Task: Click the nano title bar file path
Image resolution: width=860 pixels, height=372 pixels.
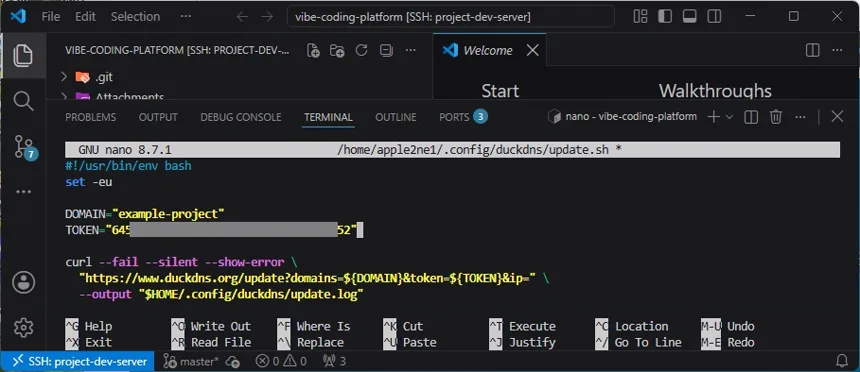Action: click(474, 150)
